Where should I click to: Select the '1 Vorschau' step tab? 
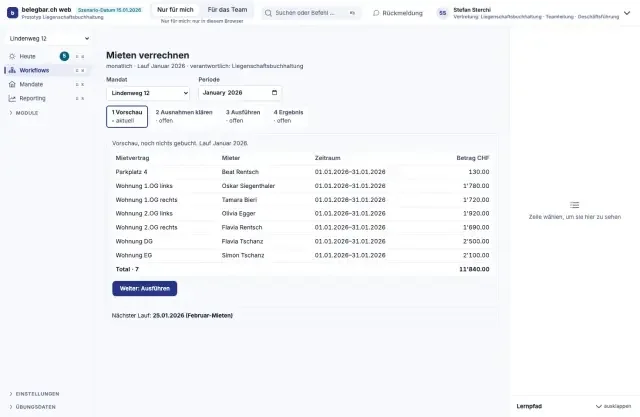pos(127,117)
